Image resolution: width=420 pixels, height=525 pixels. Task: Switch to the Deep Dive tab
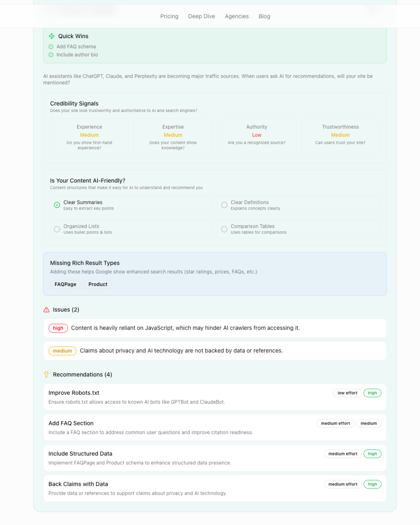(201, 16)
